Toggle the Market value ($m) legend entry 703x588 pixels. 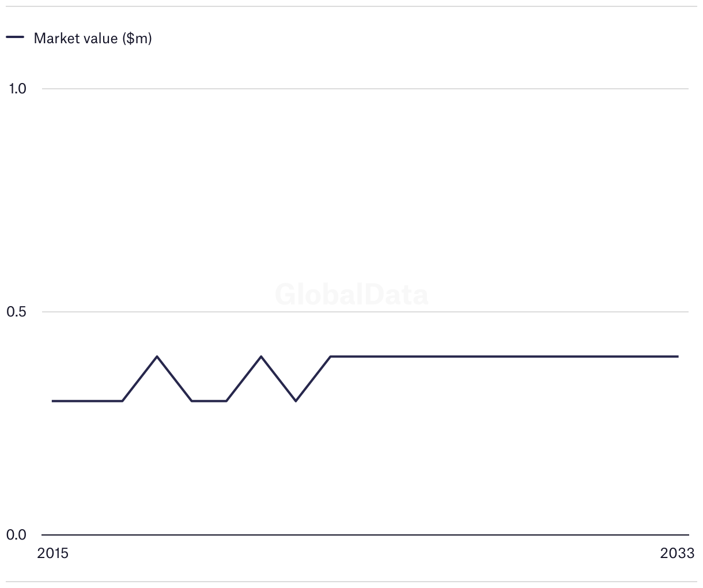(x=79, y=38)
